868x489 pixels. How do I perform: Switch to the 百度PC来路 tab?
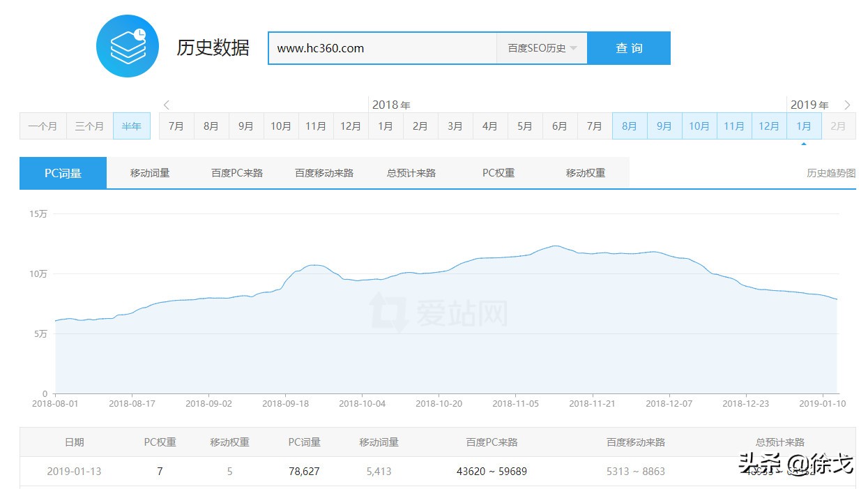[236, 172]
